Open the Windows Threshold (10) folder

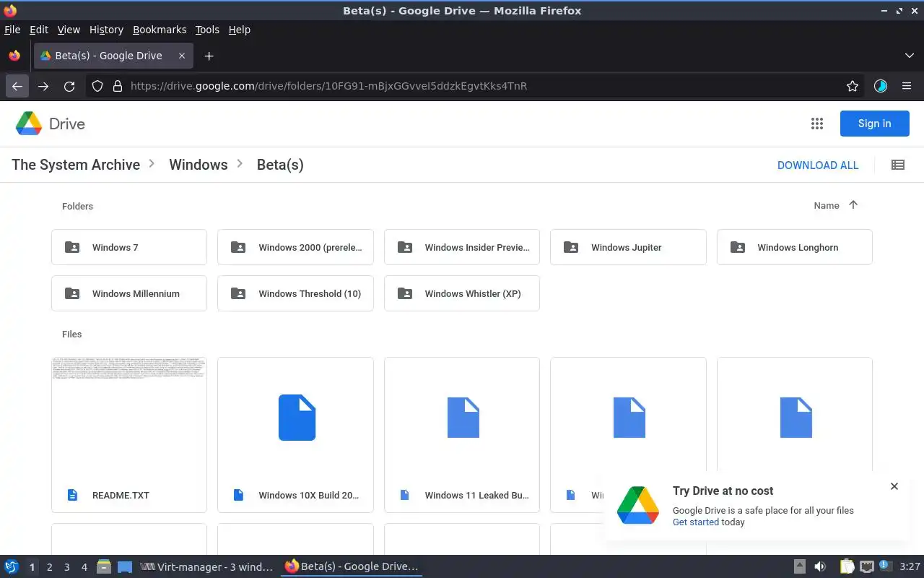[295, 293]
